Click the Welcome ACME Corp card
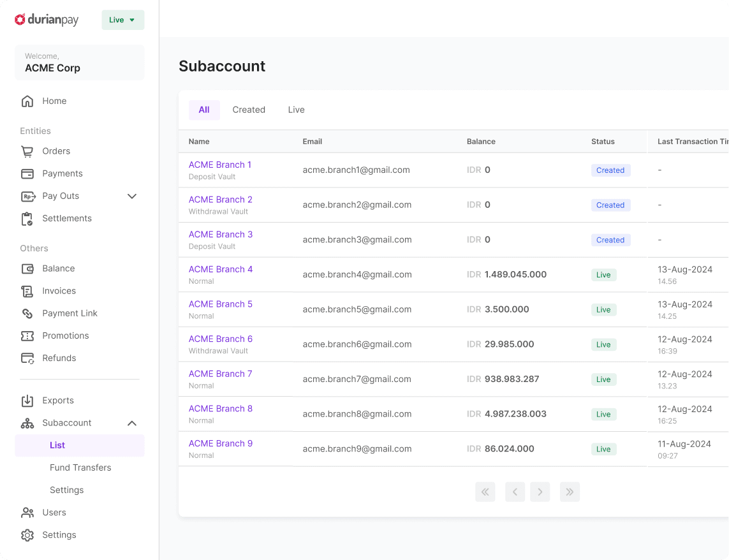Screen dimensions: 729x560 [x=80, y=63]
